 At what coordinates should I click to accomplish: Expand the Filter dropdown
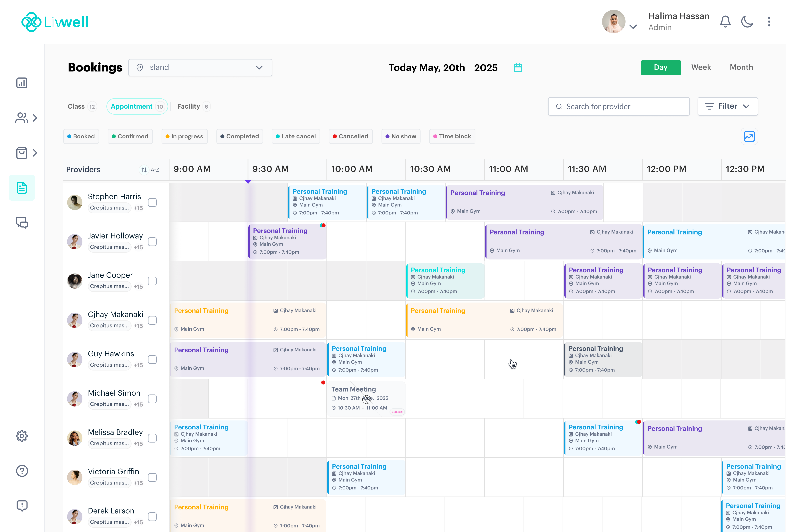pos(727,106)
